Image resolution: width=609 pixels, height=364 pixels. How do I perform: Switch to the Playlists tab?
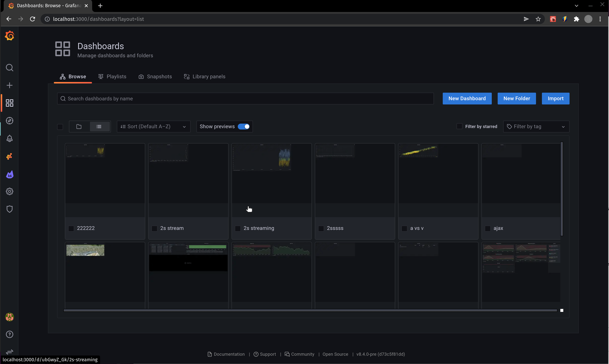112,76
